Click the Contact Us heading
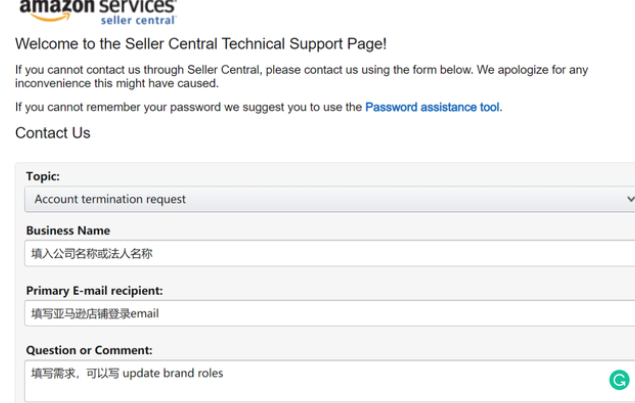This screenshot has height=403, width=635. click(53, 133)
